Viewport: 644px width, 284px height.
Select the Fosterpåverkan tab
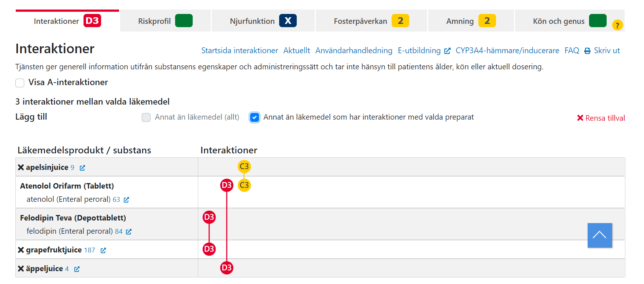pyautogui.click(x=371, y=21)
